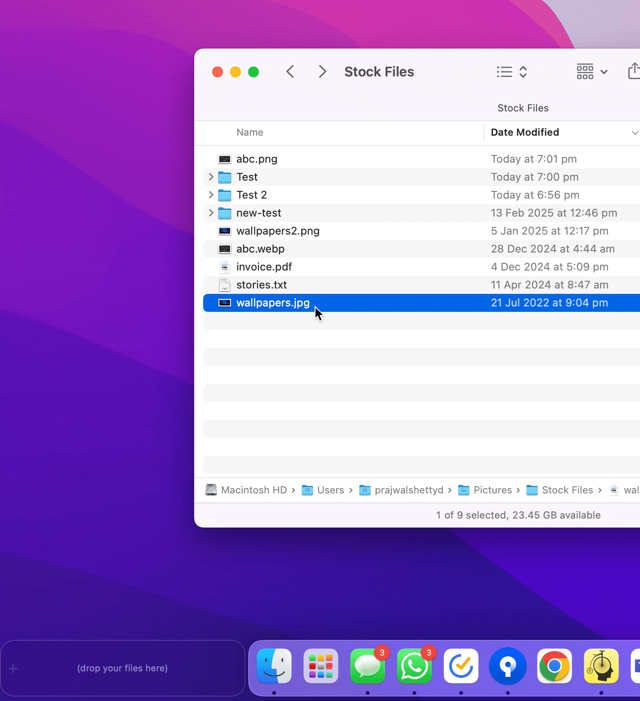Click the 'Stock Files' tab label below toolbar
The height and width of the screenshot is (701, 640).
pyautogui.click(x=522, y=108)
